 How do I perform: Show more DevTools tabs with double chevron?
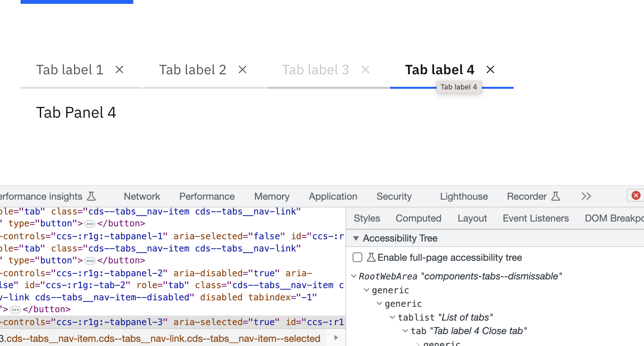coord(586,196)
